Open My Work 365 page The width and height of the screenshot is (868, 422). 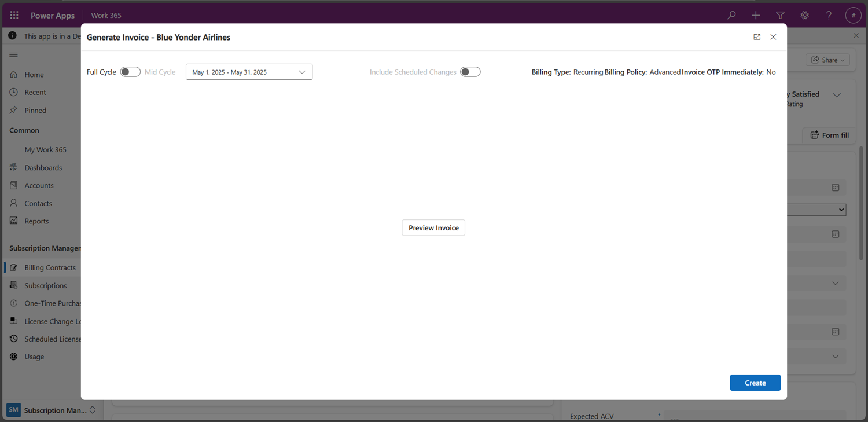click(45, 149)
